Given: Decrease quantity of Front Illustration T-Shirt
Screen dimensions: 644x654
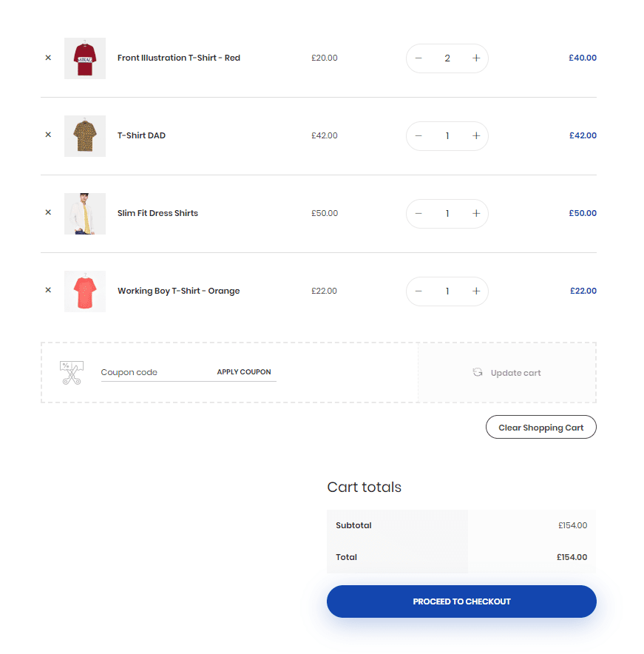Looking at the screenshot, I should pos(418,58).
